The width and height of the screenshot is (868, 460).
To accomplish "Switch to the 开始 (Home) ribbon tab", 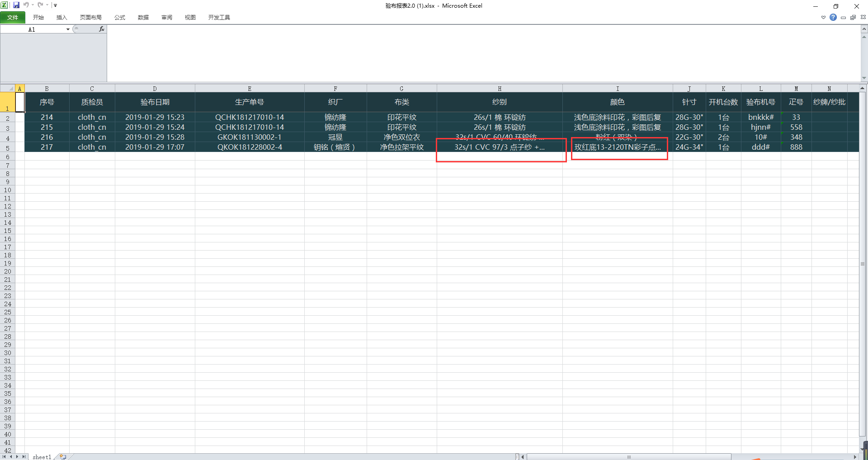I will (38, 17).
